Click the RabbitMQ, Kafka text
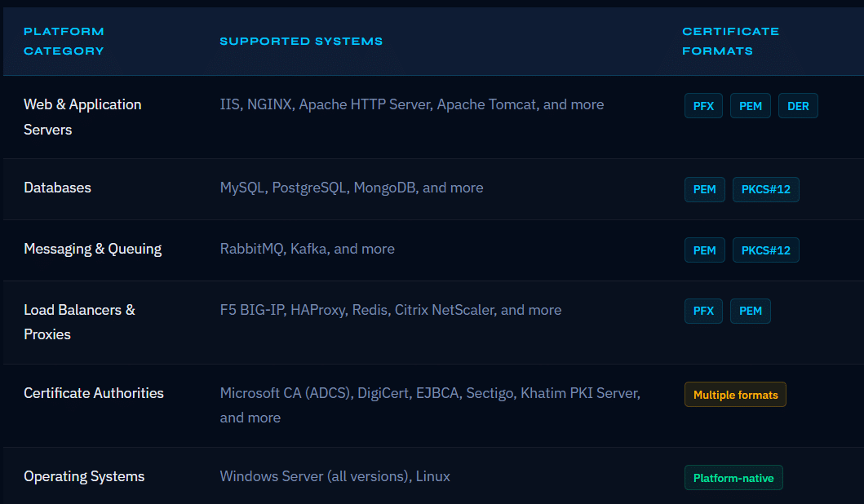 (307, 249)
